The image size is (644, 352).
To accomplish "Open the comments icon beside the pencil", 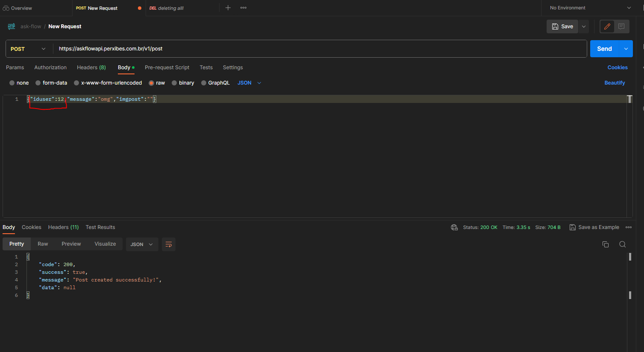I will click(621, 26).
